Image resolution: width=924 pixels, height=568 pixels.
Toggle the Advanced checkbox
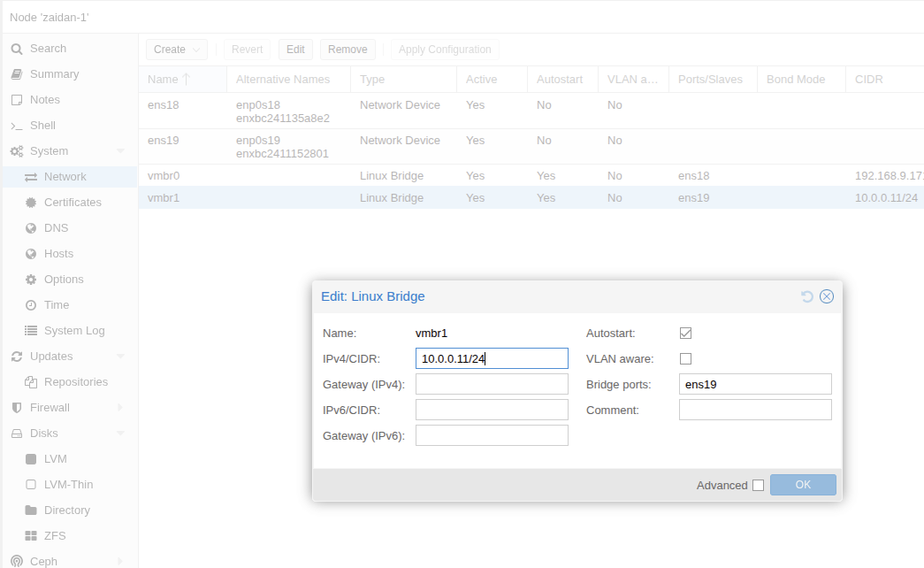pos(758,486)
